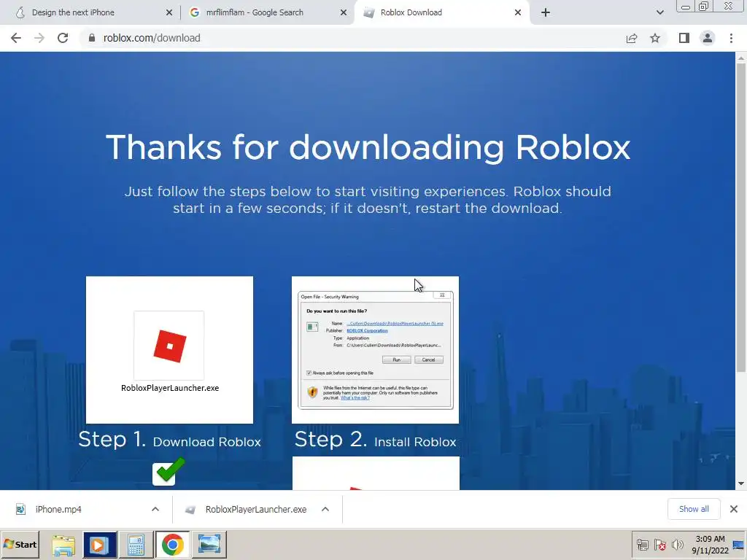Share this page using the share icon

click(632, 38)
